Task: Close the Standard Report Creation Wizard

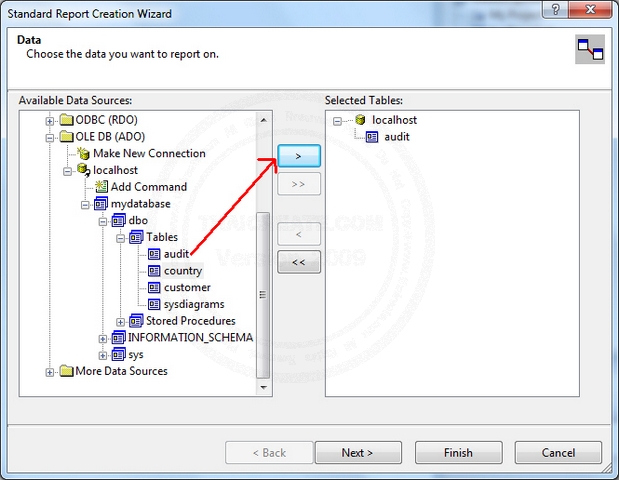Action: coord(591,9)
